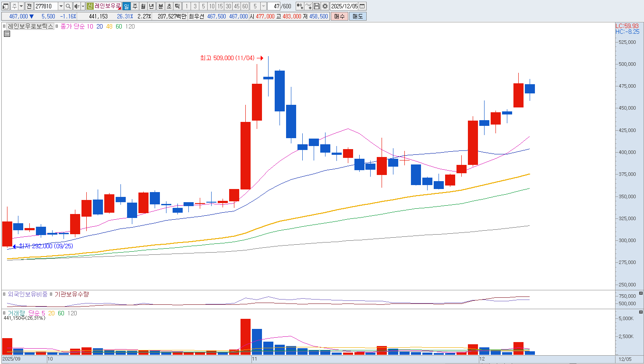
Task: Expand the speaker icon dropdown arrow
Action: click(83, 6)
